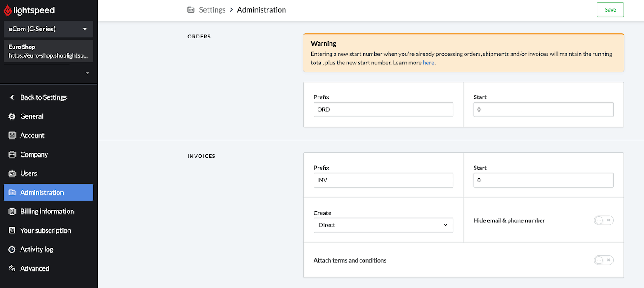The image size is (644, 288).
Task: Open the eCom (C-Series) product dropdown
Action: coord(48,29)
